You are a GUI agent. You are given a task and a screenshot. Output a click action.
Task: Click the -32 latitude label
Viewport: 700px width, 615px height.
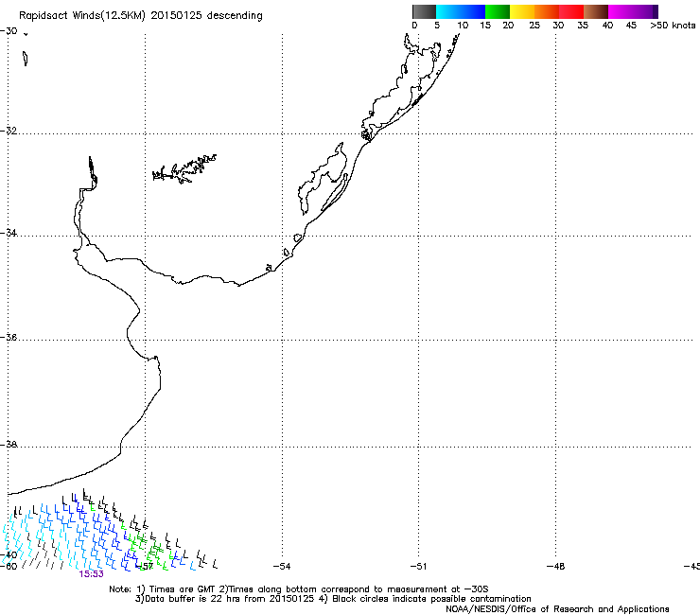tap(9, 131)
